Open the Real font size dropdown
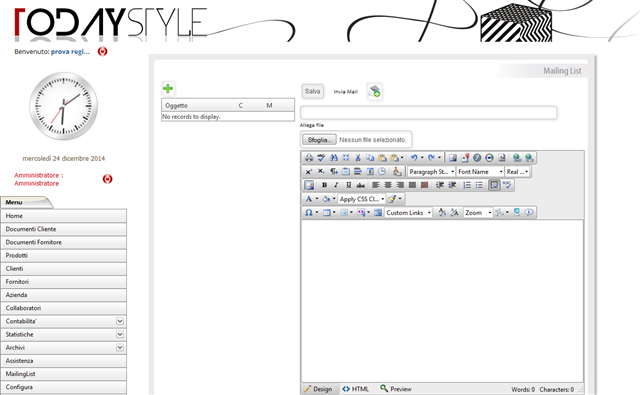Viewport: 640px width, 395px height. 517,172
